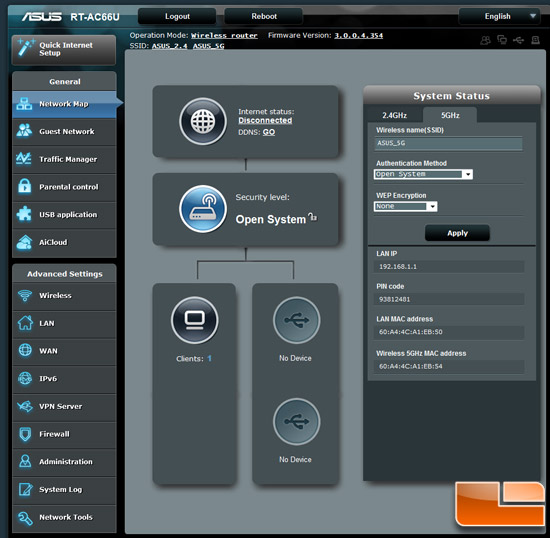
Task: Select the Administration menu label
Action: coord(66,462)
